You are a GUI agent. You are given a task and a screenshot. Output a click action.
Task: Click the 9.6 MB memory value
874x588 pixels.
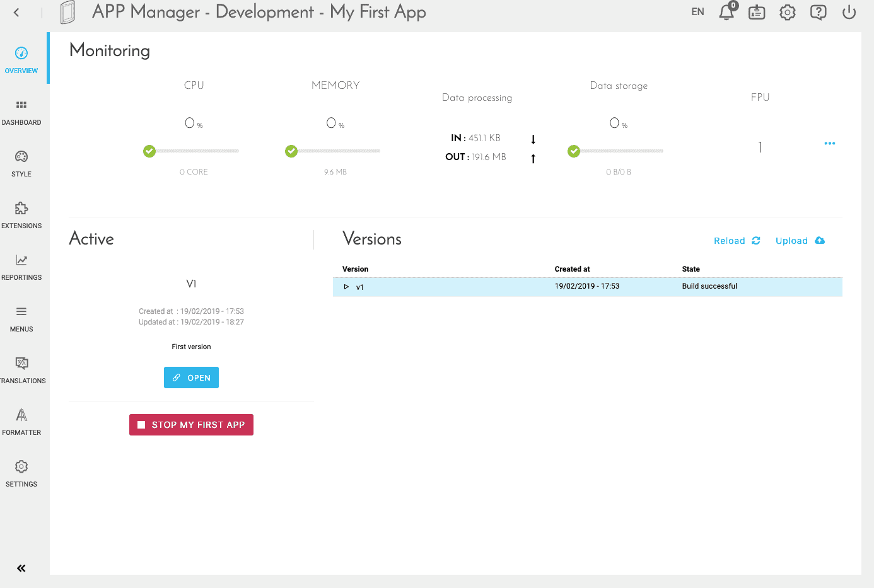pyautogui.click(x=335, y=172)
